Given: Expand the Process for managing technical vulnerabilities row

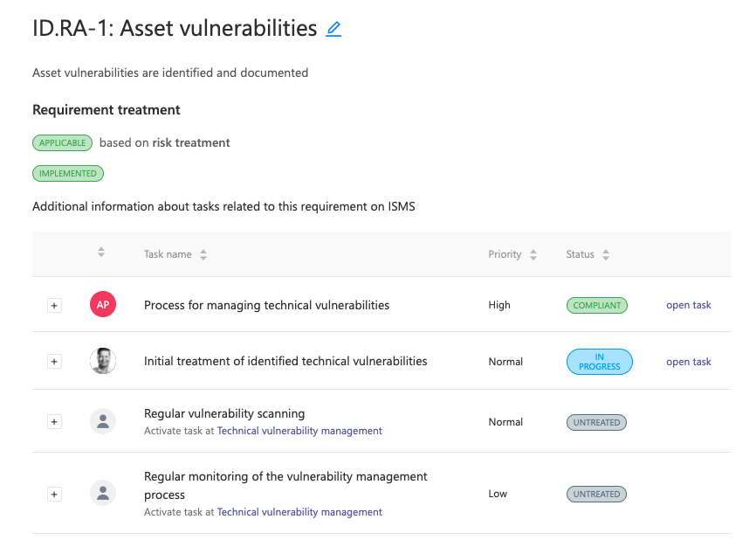Looking at the screenshot, I should (x=54, y=306).
